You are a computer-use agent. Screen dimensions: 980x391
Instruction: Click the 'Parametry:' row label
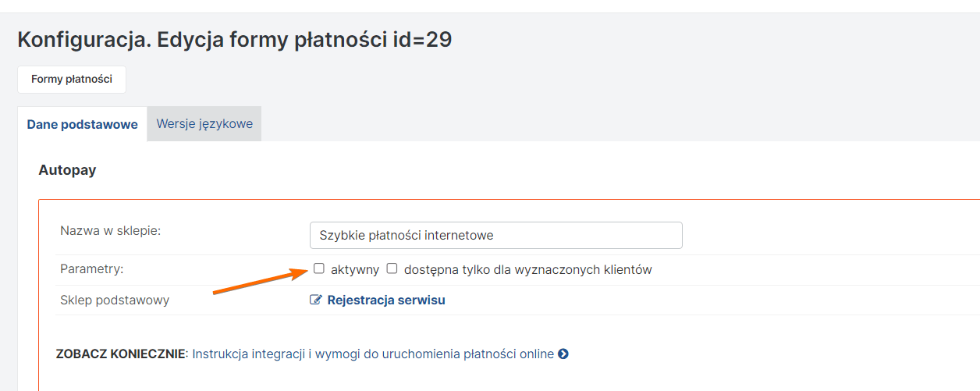click(92, 269)
